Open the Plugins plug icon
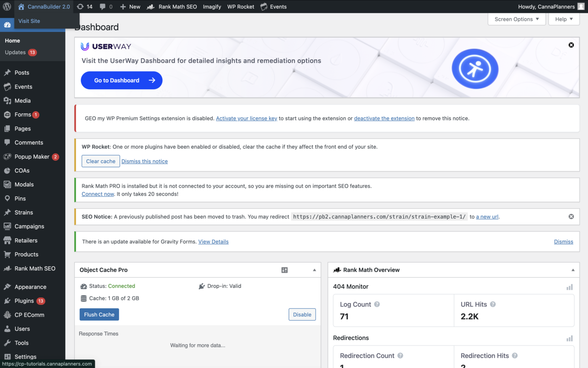 point(7,301)
